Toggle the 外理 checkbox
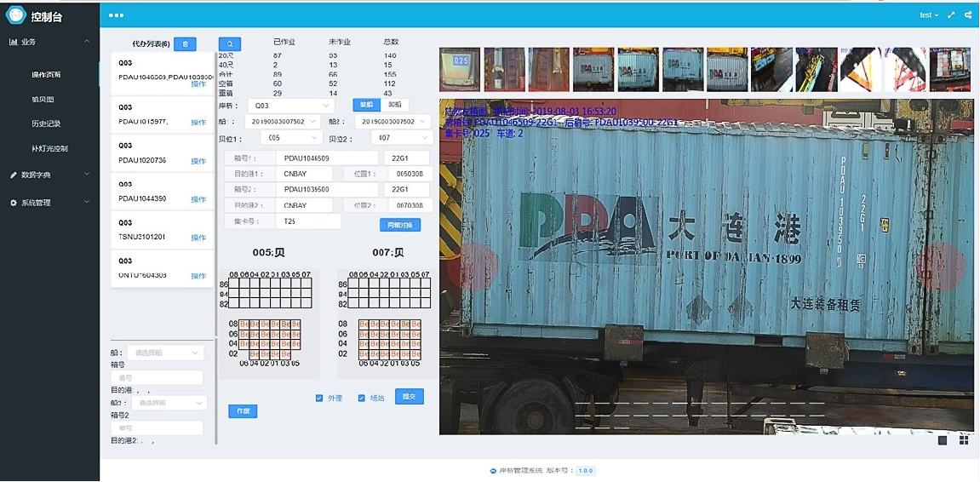This screenshot has width=980, height=482. tap(319, 398)
